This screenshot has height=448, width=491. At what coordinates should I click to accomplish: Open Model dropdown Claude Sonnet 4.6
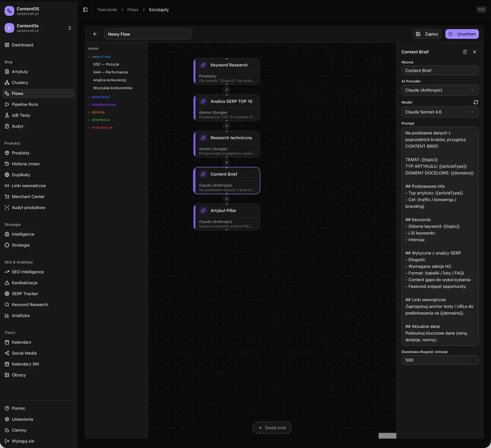coord(440,112)
